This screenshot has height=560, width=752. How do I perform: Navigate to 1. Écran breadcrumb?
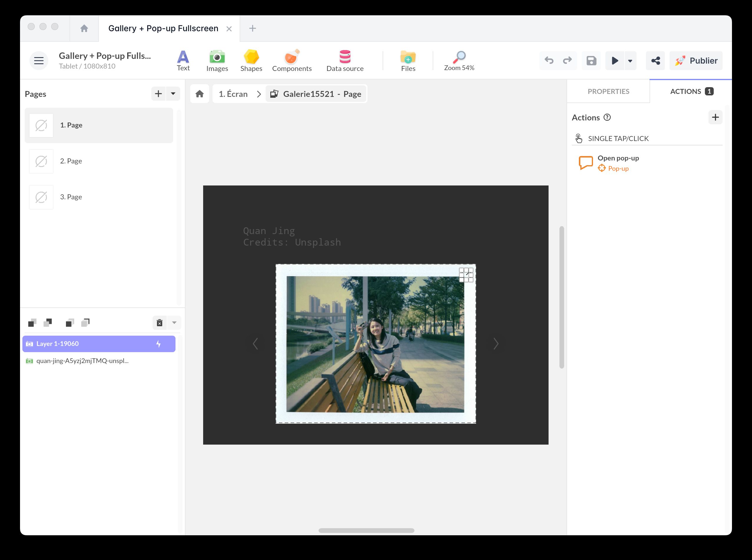233,94
